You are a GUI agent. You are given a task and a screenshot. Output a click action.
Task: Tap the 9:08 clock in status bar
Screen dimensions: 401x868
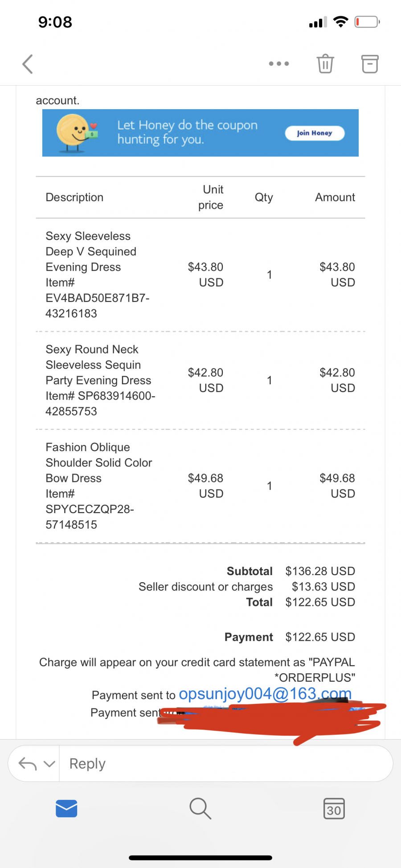coord(55,22)
